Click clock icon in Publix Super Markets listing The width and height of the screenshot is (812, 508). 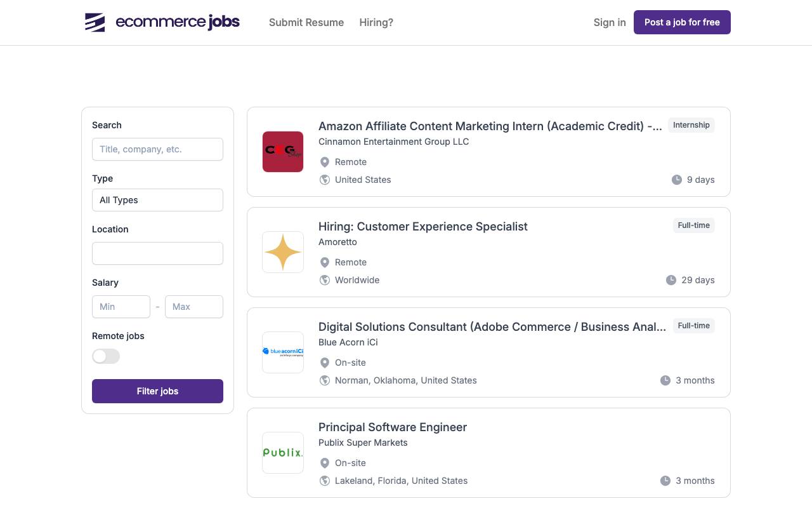point(665,481)
